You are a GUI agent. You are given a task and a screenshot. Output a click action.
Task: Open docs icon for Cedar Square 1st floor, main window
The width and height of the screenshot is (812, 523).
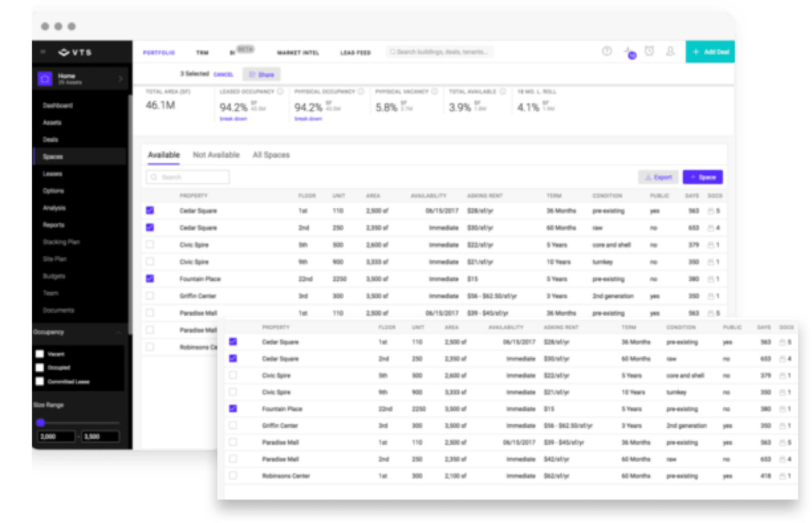pos(711,211)
